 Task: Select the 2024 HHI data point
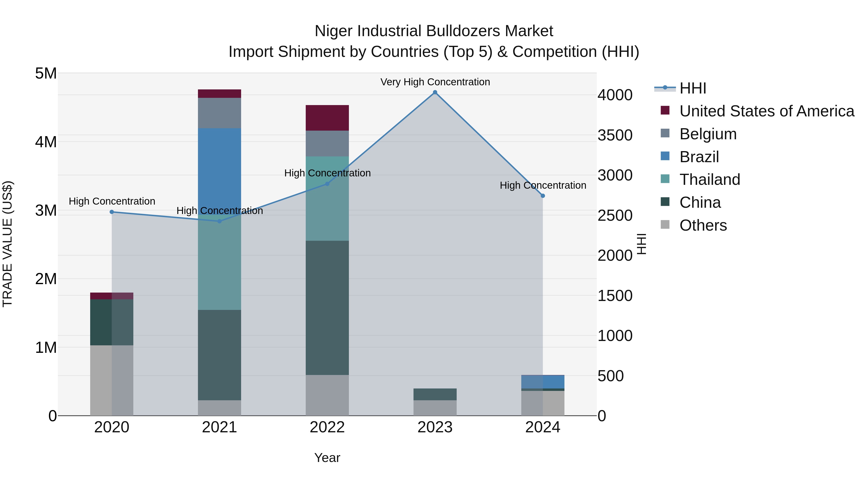543,196
